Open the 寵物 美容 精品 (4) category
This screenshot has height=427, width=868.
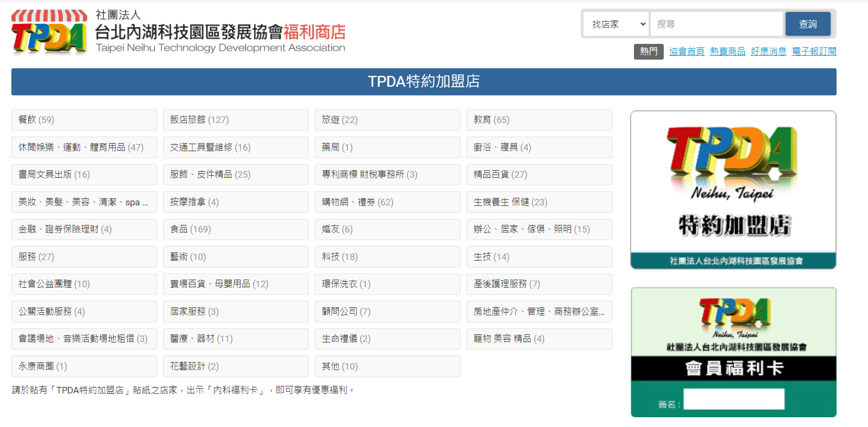[539, 339]
